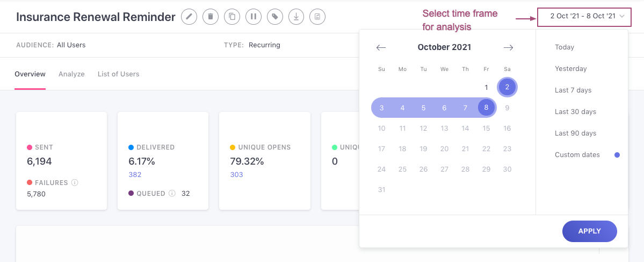The width and height of the screenshot is (644, 262).
Task: Click the delete trash icon
Action: click(211, 17)
